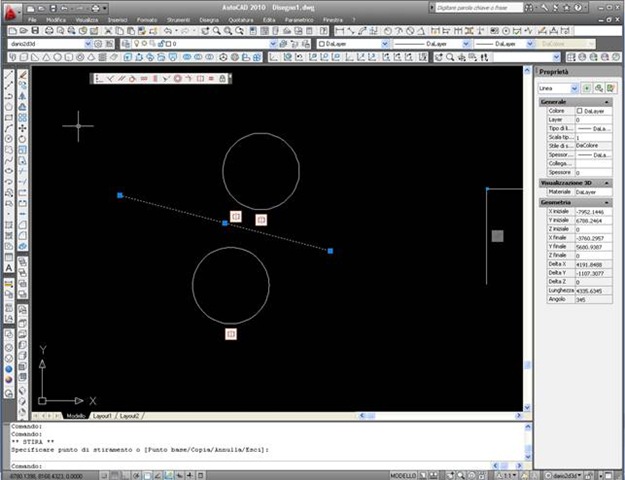Open the Disegna menu
The height and width of the screenshot is (480, 625).
point(209,20)
